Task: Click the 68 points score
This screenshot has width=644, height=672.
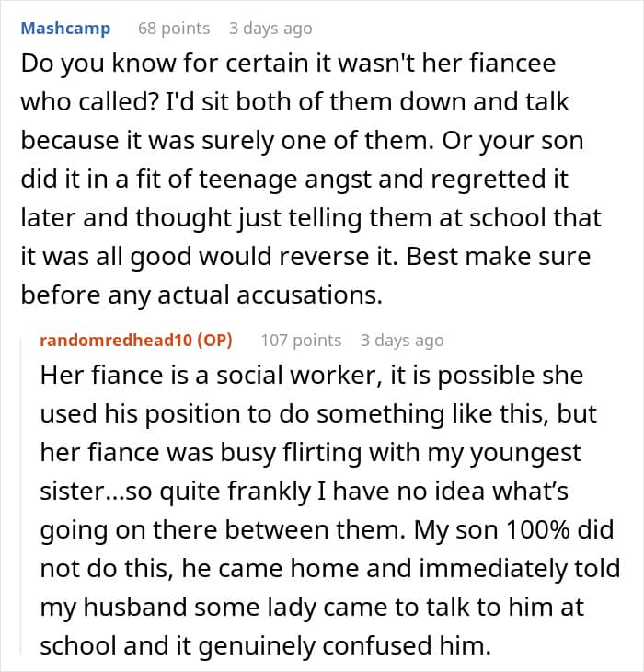Action: (x=173, y=29)
